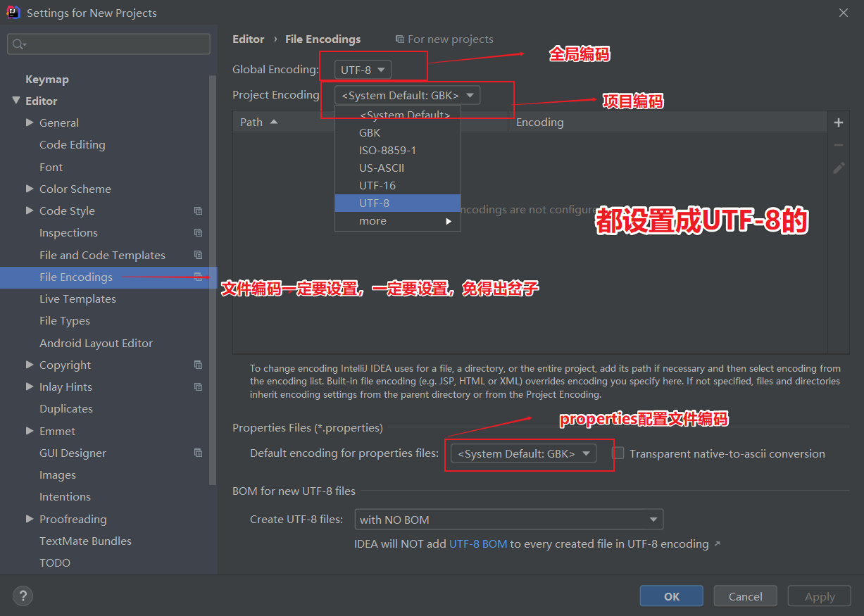864x616 pixels.
Task: Click the external link arrow after BOM note
Action: (718, 543)
